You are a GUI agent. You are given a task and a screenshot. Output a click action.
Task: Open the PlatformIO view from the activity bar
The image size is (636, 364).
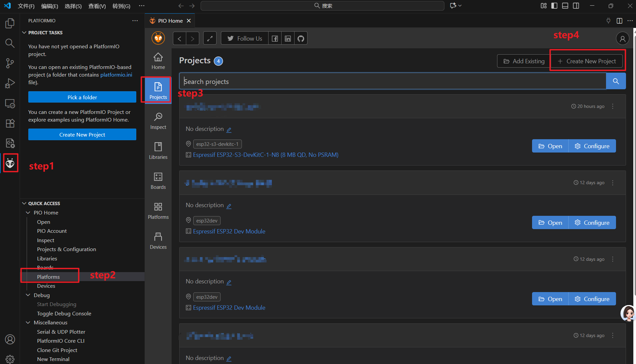pos(10,163)
